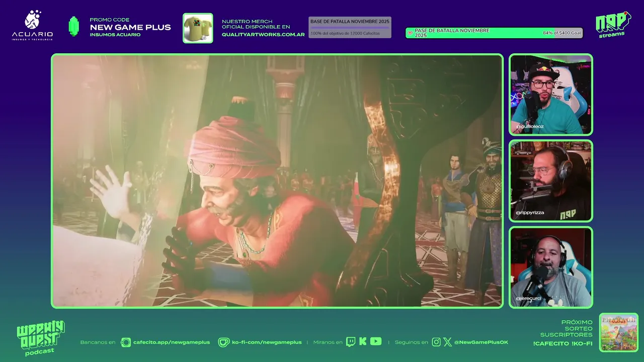Open ko-fi-com/newgameplus link
The height and width of the screenshot is (362, 644).
pos(267,342)
